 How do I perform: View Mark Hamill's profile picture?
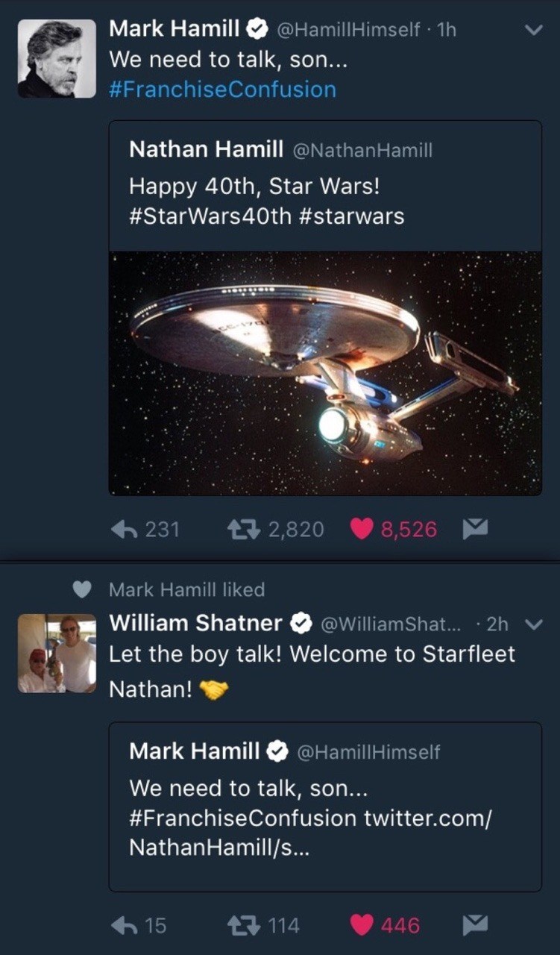coord(57,58)
